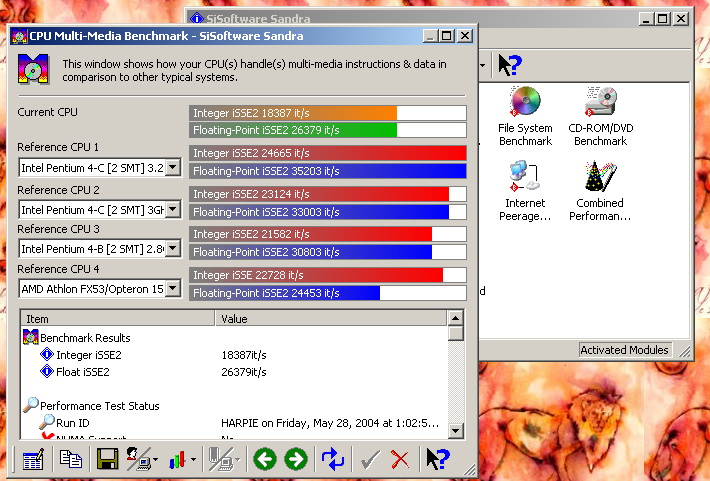
Task: Click the colored bar chart toolbar icon
Action: 177,459
